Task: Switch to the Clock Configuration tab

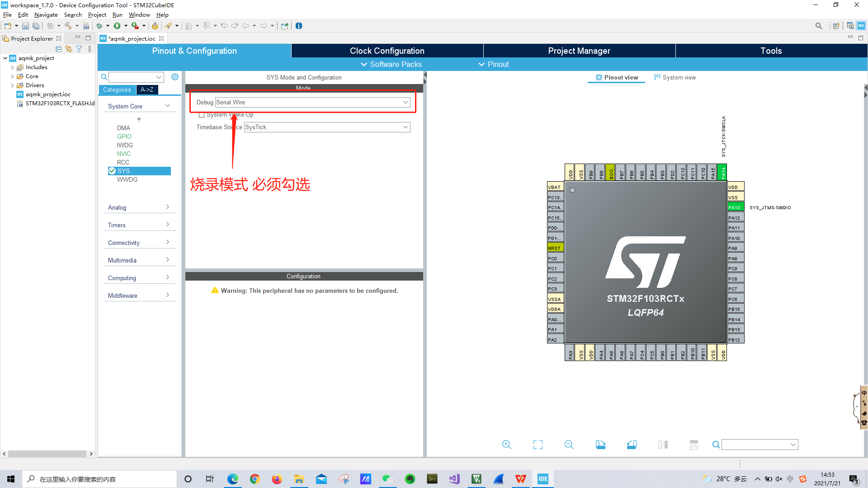Action: point(387,51)
